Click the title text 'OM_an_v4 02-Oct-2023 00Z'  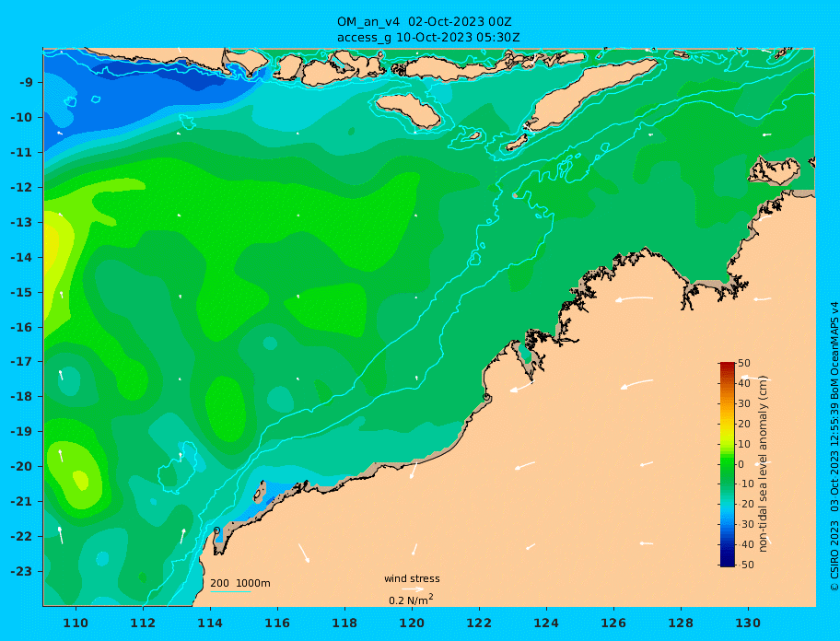pyautogui.click(x=424, y=22)
